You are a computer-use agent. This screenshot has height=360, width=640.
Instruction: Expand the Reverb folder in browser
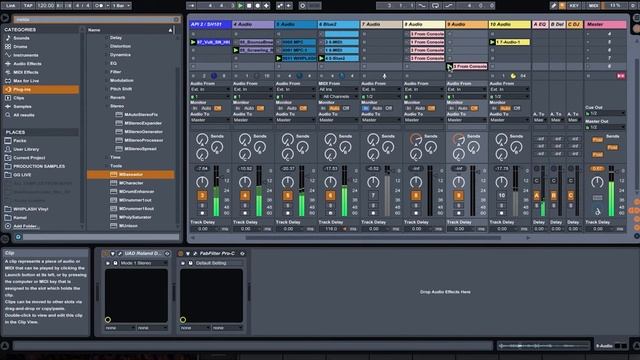107,98
